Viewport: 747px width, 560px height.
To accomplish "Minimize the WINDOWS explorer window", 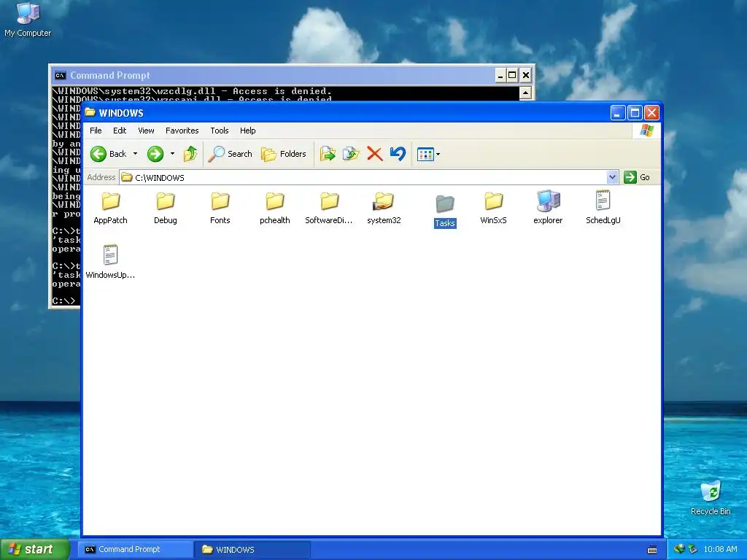I will coord(618,113).
